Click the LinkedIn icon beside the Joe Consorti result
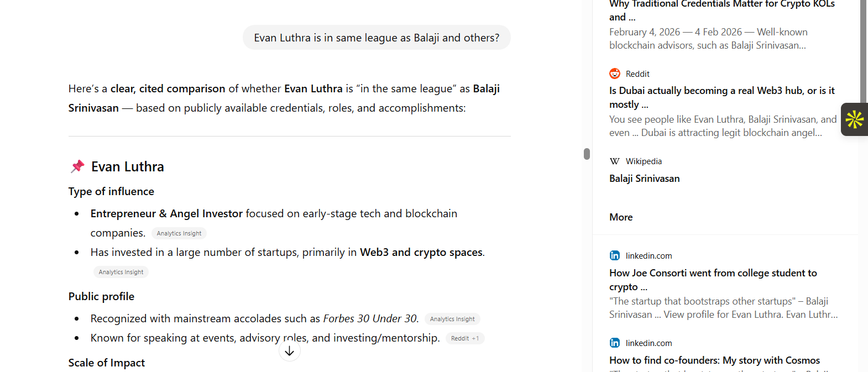Image resolution: width=868 pixels, height=372 pixels. click(x=614, y=255)
